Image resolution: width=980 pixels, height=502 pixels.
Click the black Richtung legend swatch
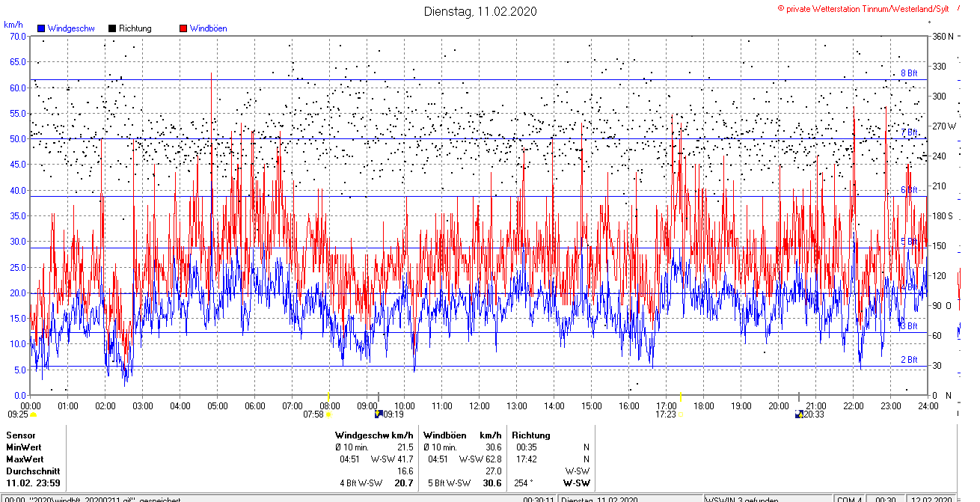point(112,28)
